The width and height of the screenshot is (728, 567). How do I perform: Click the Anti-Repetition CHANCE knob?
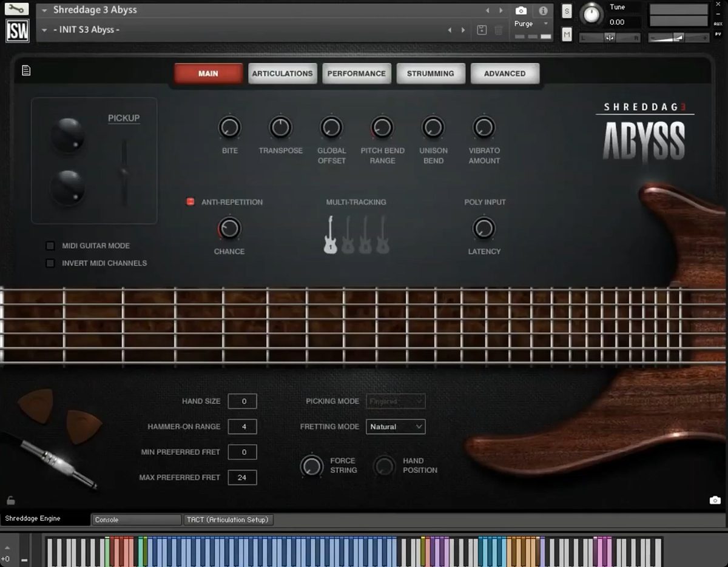tap(229, 229)
